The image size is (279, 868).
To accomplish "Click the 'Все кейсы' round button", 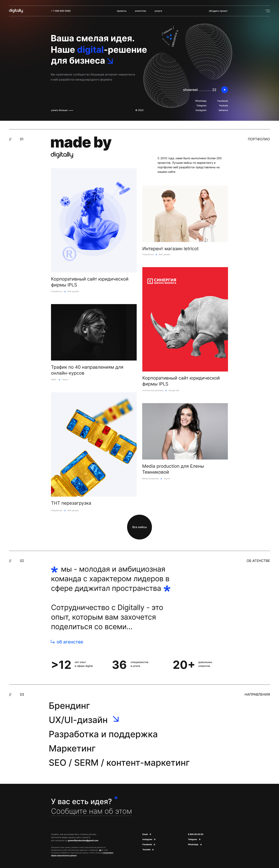I will coord(139,527).
